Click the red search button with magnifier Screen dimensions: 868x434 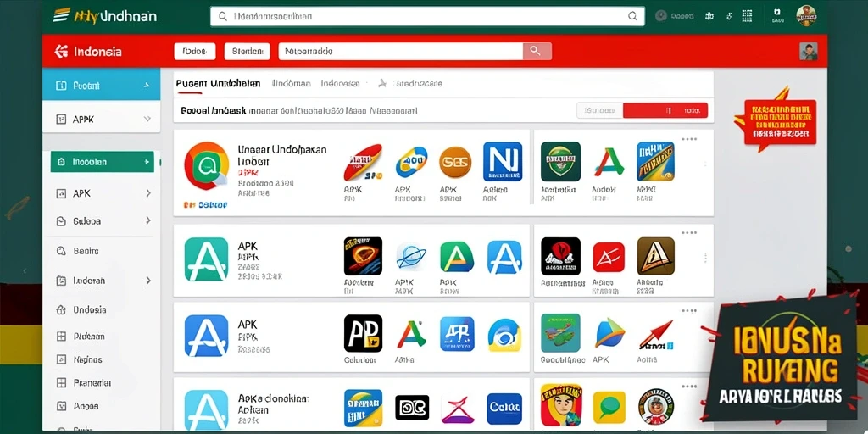coord(537,51)
